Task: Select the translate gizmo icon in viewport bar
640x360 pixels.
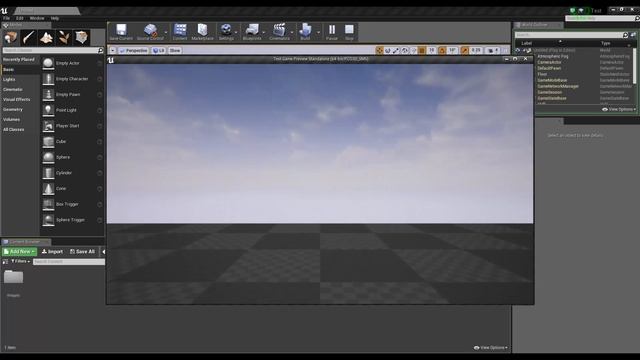Action: (x=379, y=51)
